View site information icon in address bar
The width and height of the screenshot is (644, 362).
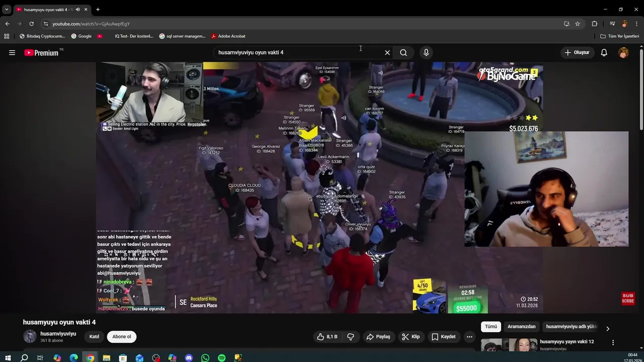click(x=46, y=24)
